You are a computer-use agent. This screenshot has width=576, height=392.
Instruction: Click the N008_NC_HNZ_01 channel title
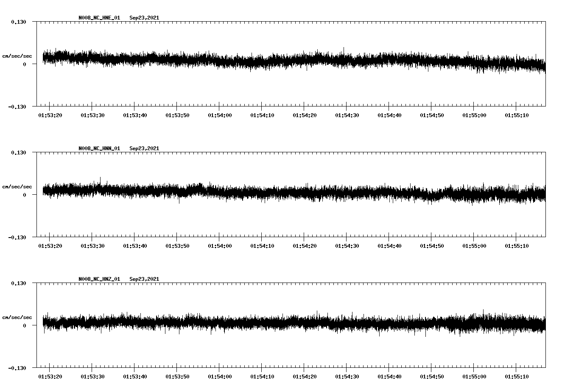coord(99,279)
